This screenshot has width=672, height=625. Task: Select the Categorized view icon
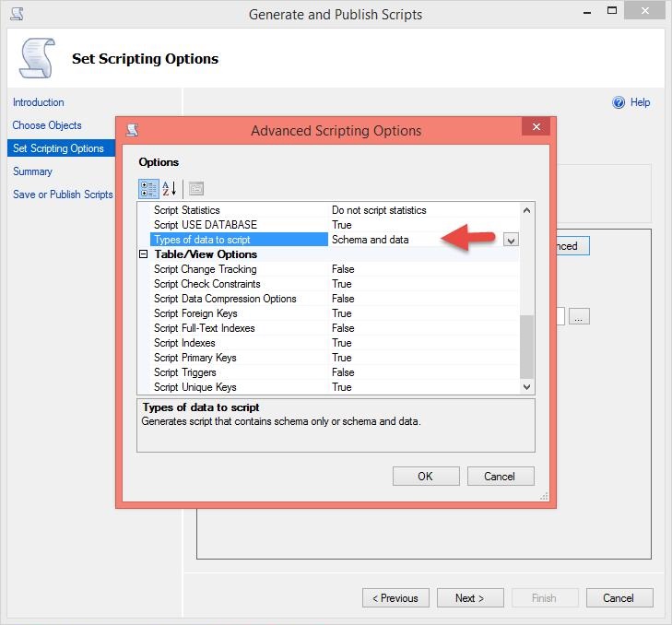[148, 189]
